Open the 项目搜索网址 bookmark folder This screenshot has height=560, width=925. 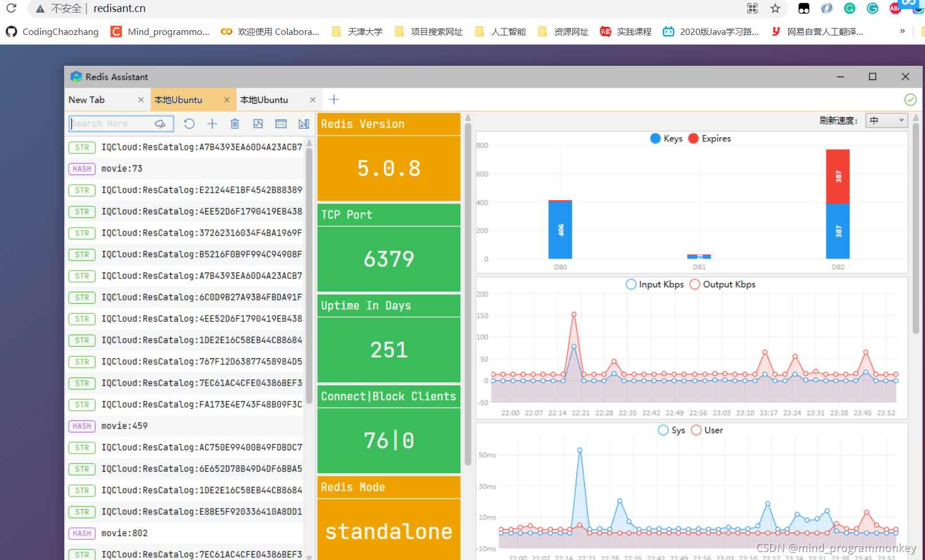pyautogui.click(x=429, y=31)
